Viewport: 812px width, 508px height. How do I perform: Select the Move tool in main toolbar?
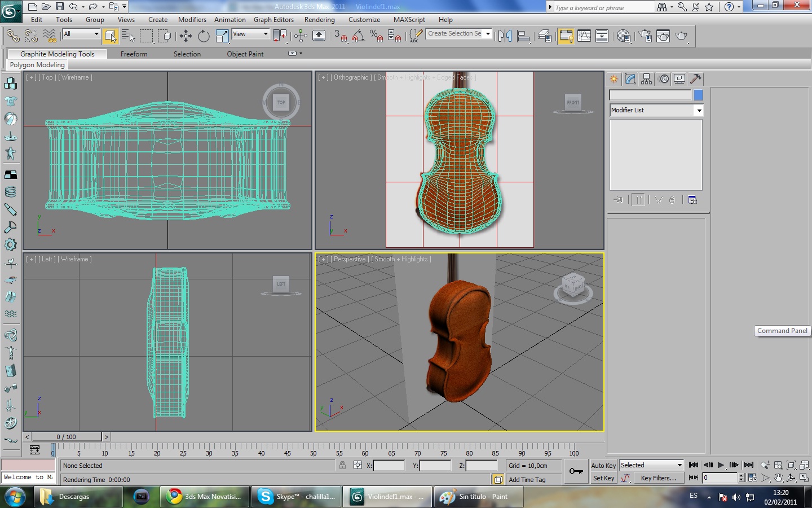click(x=186, y=36)
